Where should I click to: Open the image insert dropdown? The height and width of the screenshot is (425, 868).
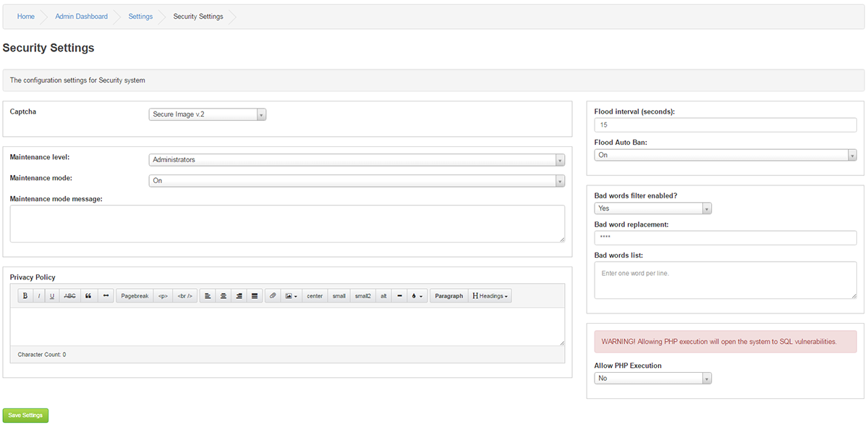[291, 295]
